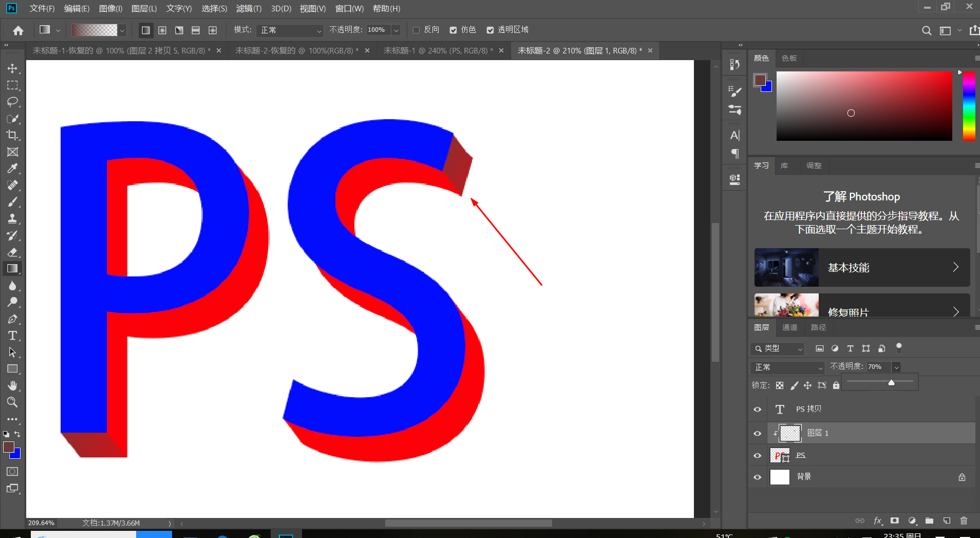Screen dimensions: 980x538
Task: Select the Hand tool
Action: pos(12,385)
